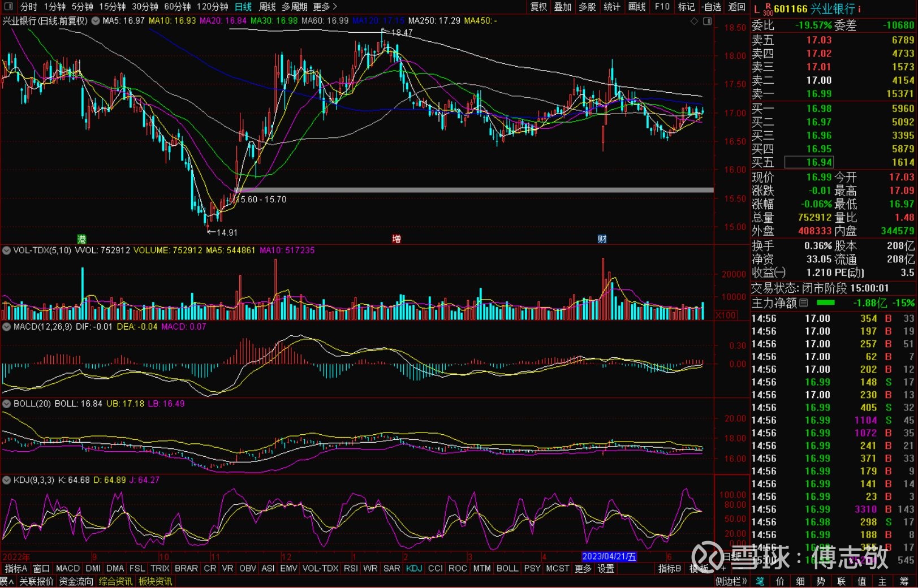Click the 返回 back button
The height and width of the screenshot is (588, 918).
tap(736, 7)
